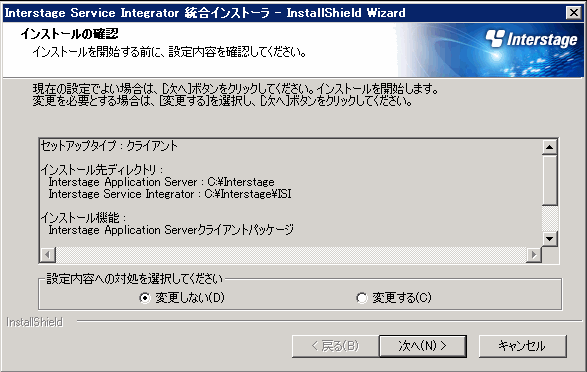587x372 pixels.
Task: Click the scroll left arrow below the settings box
Action: point(48,255)
